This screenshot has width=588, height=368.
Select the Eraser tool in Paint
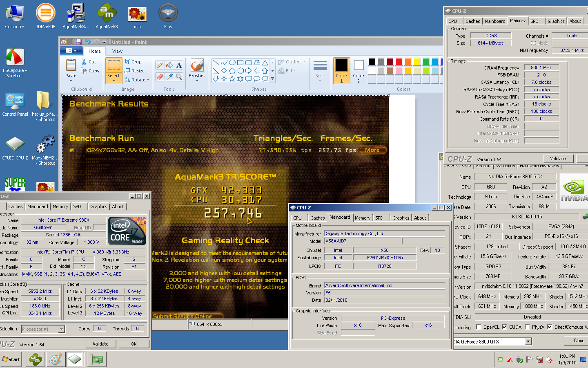(x=160, y=76)
